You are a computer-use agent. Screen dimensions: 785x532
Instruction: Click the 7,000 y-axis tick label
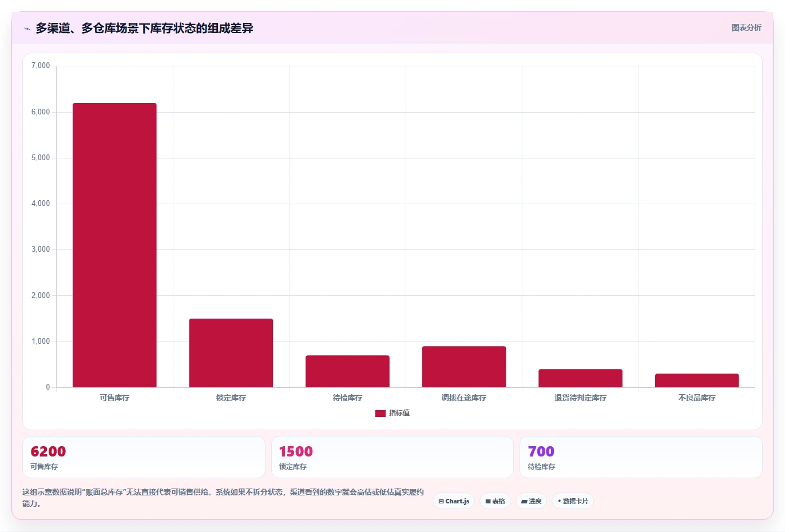tap(41, 66)
